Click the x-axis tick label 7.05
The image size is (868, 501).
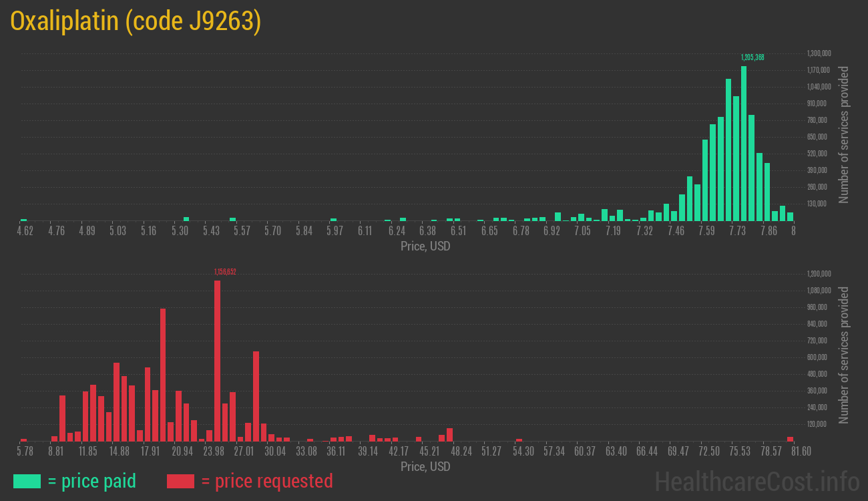(582, 231)
